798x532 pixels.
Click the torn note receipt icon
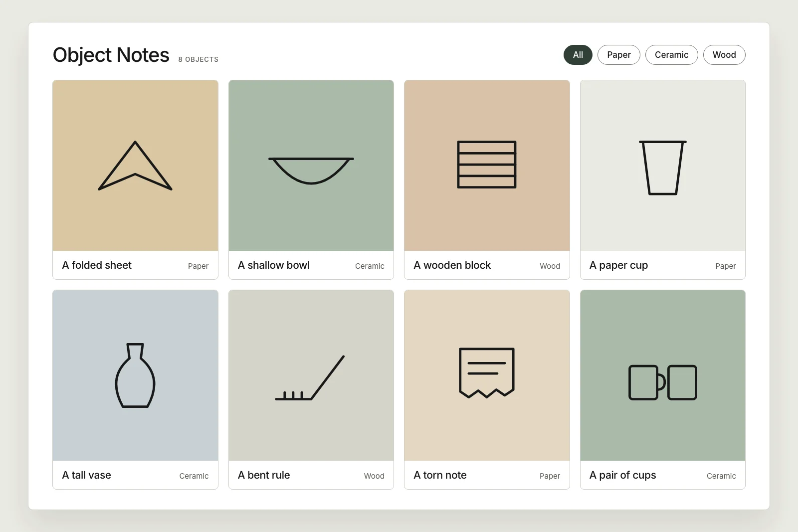click(487, 372)
